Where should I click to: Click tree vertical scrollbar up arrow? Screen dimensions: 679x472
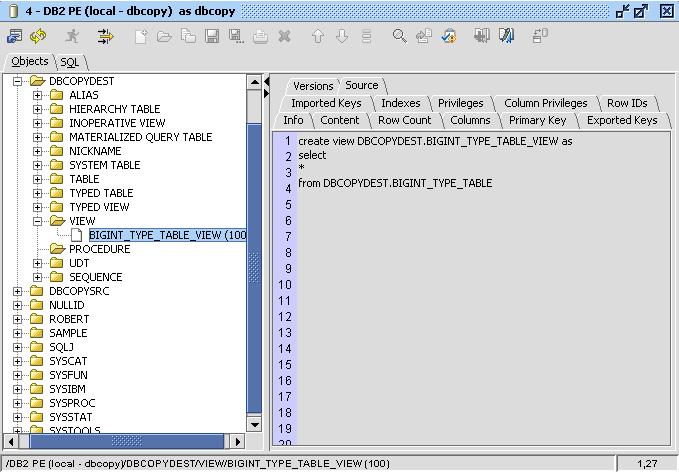254,82
